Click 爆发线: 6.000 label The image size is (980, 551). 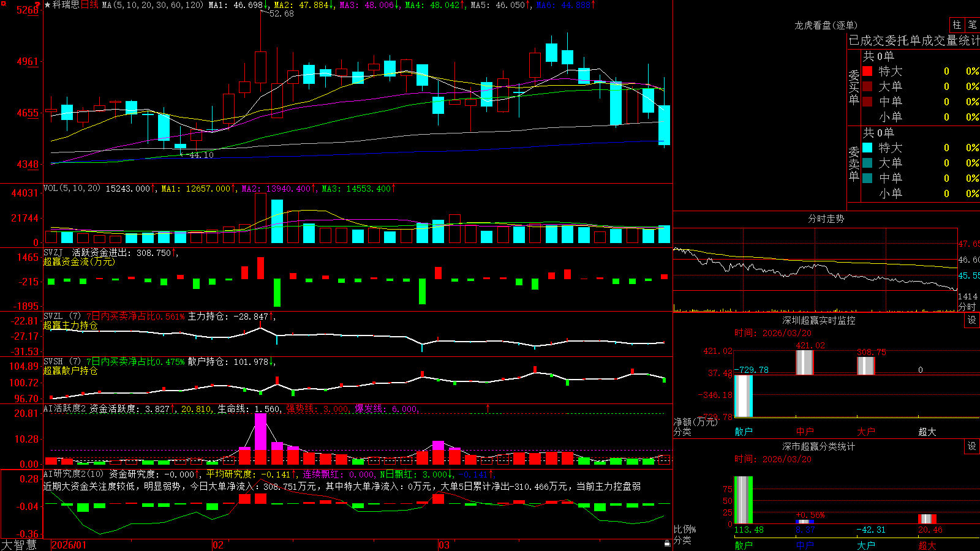[386, 409]
